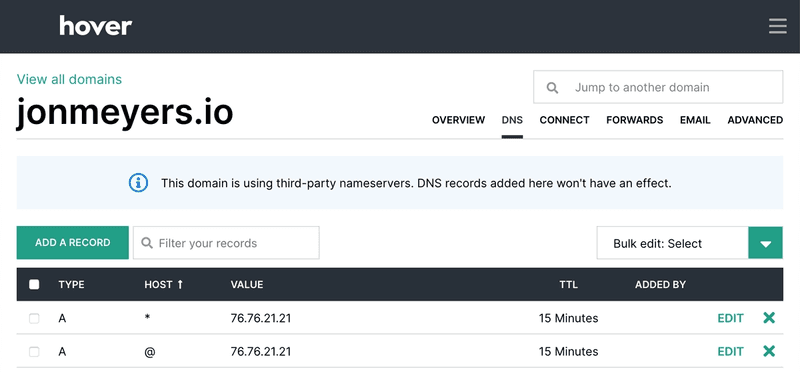Follow the View all domains link
800x372 pixels.
(x=69, y=80)
